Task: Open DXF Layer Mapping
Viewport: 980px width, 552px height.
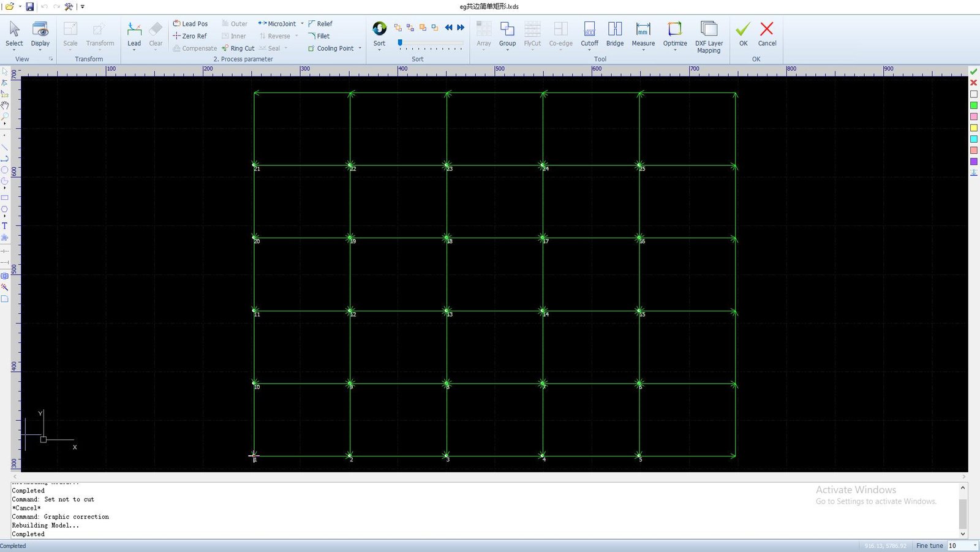Action: 709,37
